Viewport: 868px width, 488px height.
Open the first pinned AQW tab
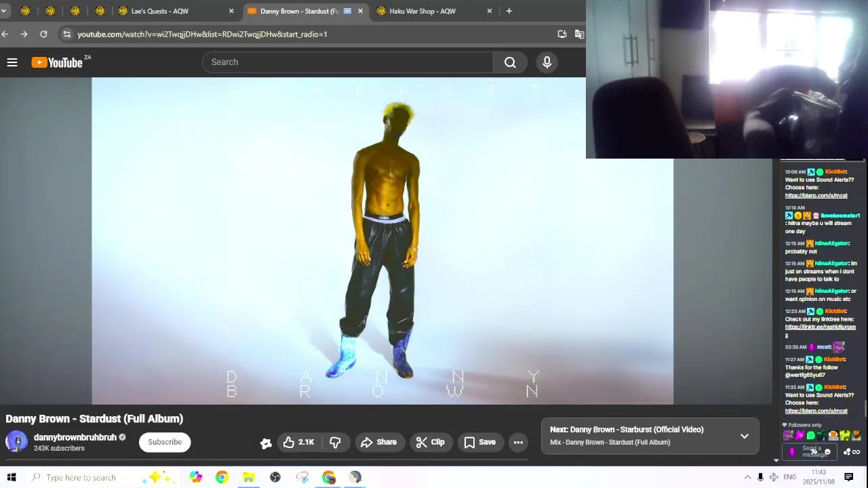25,11
